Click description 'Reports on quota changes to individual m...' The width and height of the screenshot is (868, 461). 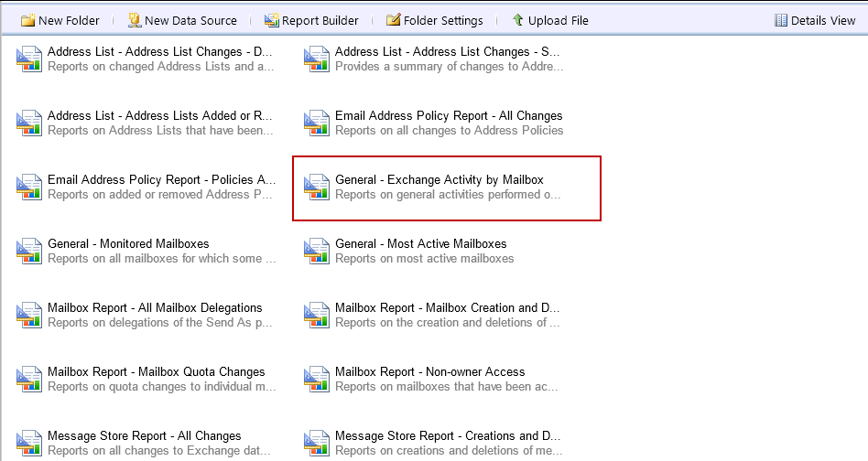[162, 387]
